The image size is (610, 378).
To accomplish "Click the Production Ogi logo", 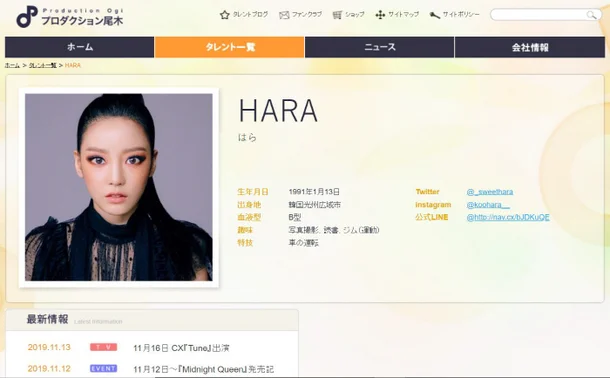I will point(70,17).
